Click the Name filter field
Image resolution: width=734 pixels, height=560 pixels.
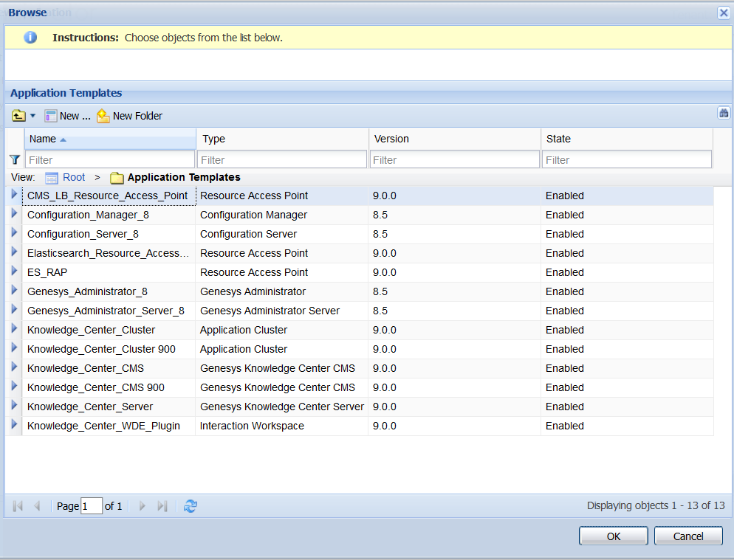point(110,160)
